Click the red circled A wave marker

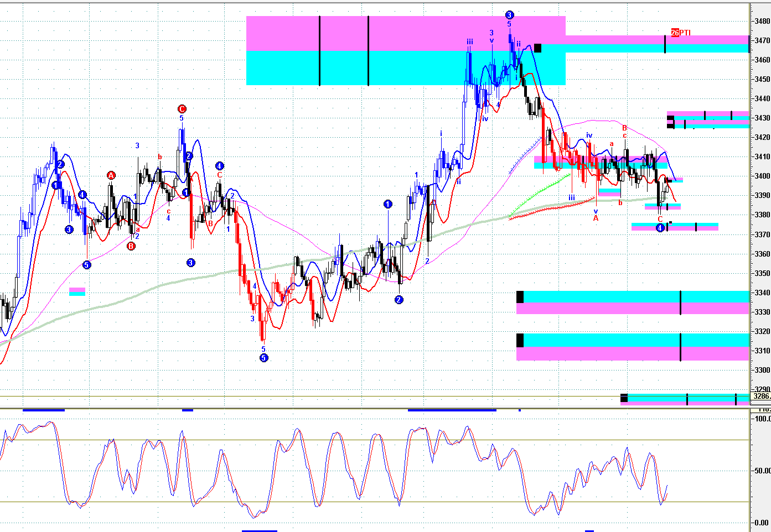coord(111,175)
